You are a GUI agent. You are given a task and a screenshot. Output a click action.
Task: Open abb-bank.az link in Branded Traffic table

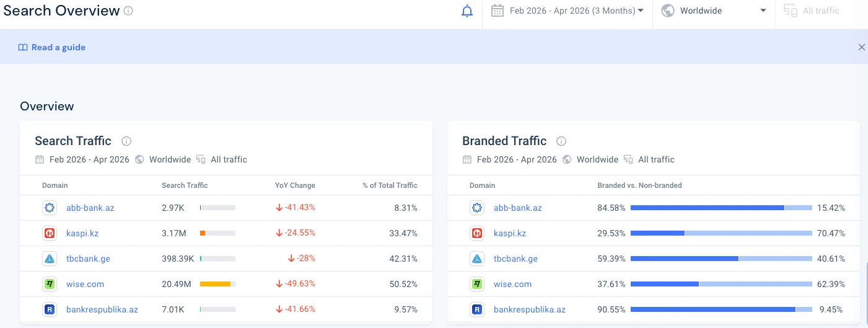(x=518, y=208)
